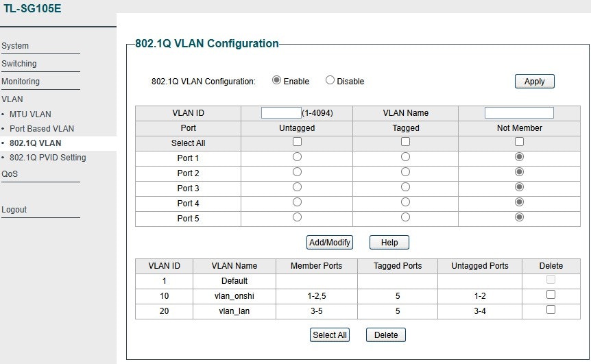Viewport: 591px width, 364px height.
Task: Set Port 5 to Tagged
Action: [406, 217]
